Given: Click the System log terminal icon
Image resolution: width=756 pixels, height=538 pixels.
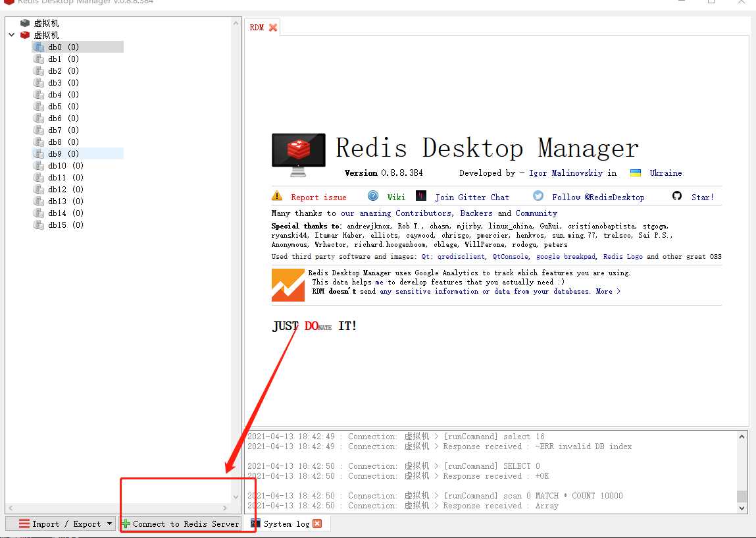Looking at the screenshot, I should pyautogui.click(x=255, y=524).
